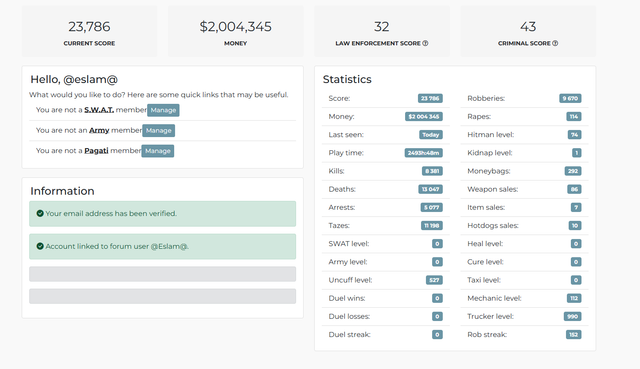Viewport: 640px width, 369px height.
Task: Click the Mechanic level value badge
Action: point(574,298)
